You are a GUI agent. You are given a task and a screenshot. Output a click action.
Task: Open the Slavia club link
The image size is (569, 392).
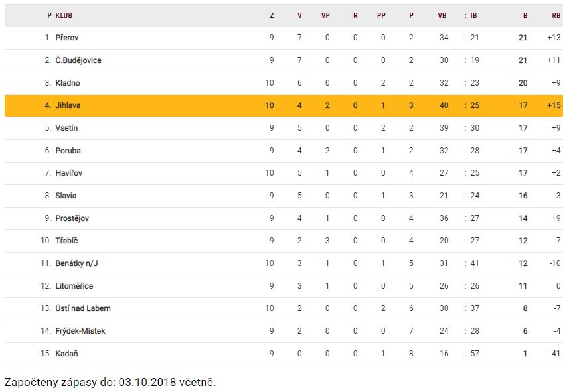point(66,196)
